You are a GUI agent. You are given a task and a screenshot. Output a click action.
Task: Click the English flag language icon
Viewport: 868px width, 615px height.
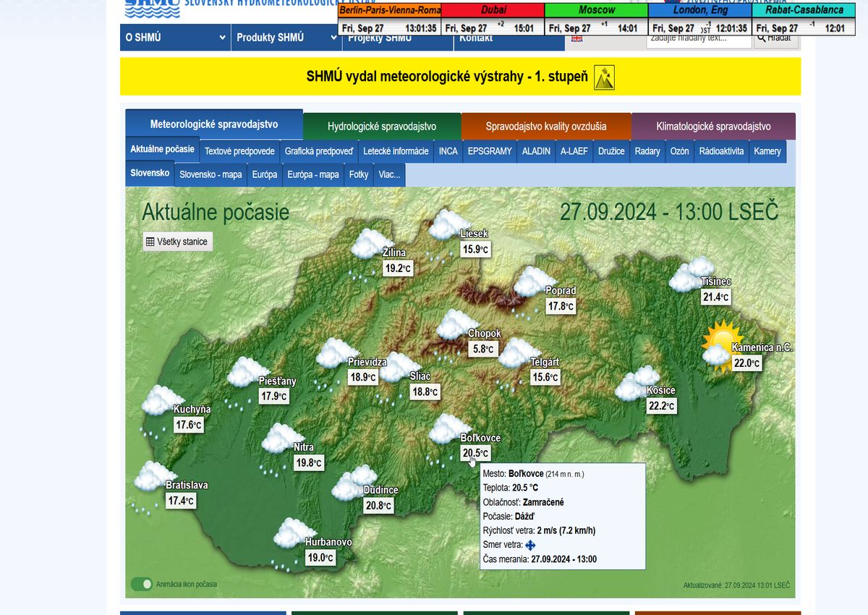point(576,40)
